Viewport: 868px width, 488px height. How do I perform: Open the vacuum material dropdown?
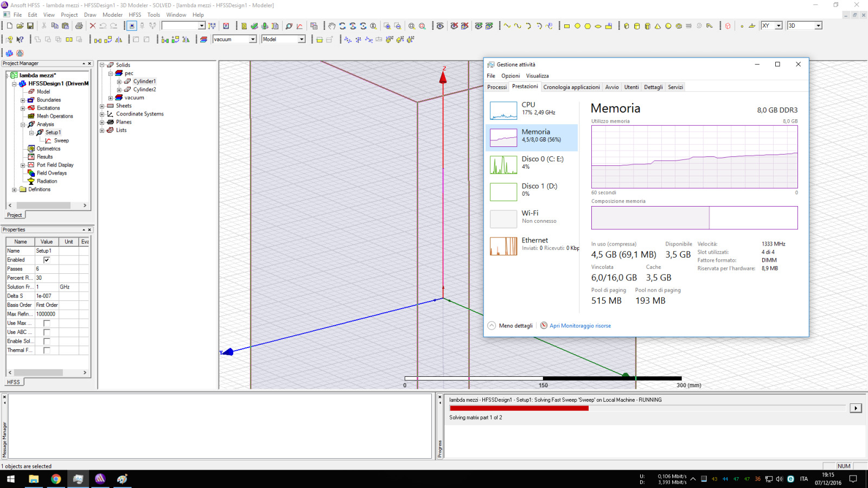252,40
